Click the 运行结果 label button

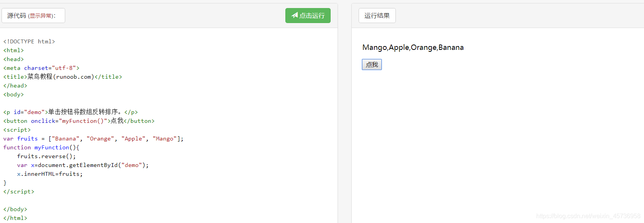pyautogui.click(x=377, y=16)
